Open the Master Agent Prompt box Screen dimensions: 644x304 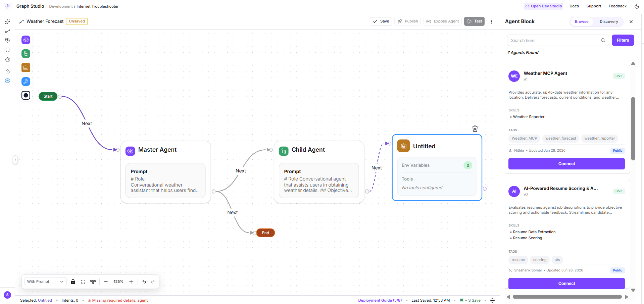[x=165, y=181]
